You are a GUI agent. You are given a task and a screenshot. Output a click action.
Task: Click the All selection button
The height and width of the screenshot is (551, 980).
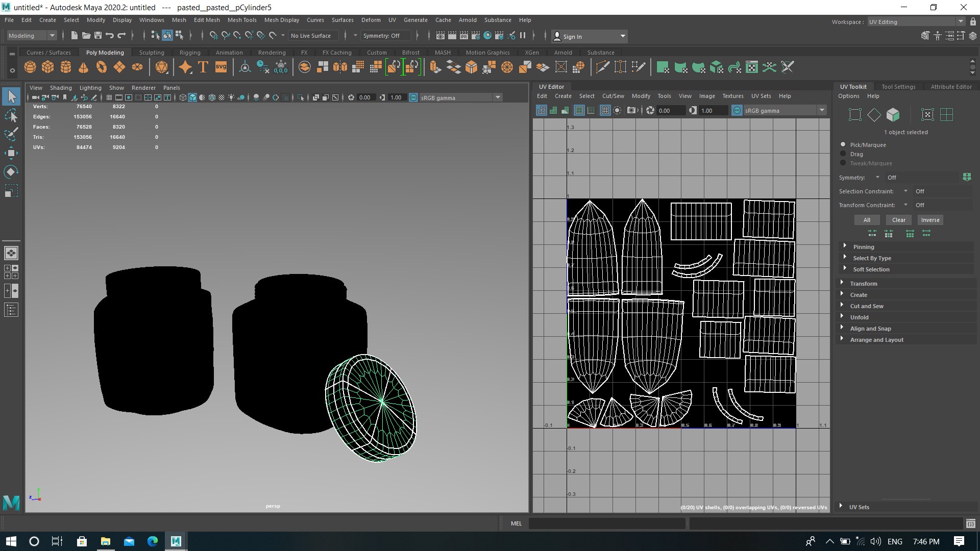[x=867, y=220]
